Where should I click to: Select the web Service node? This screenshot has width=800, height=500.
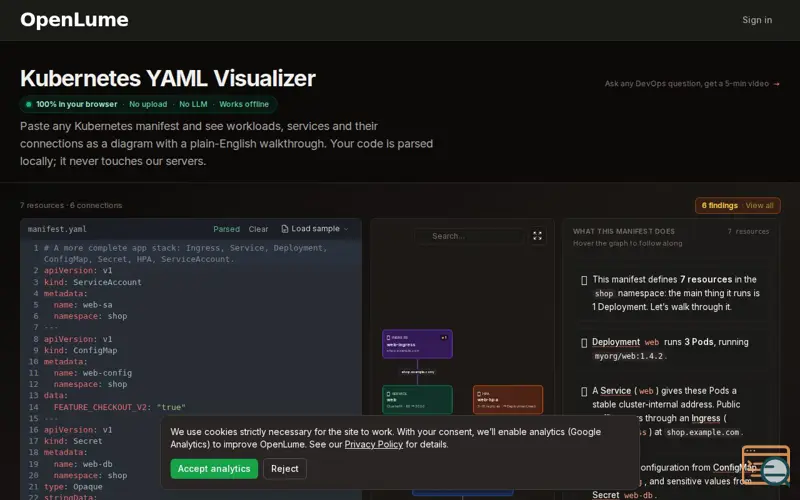point(417,399)
